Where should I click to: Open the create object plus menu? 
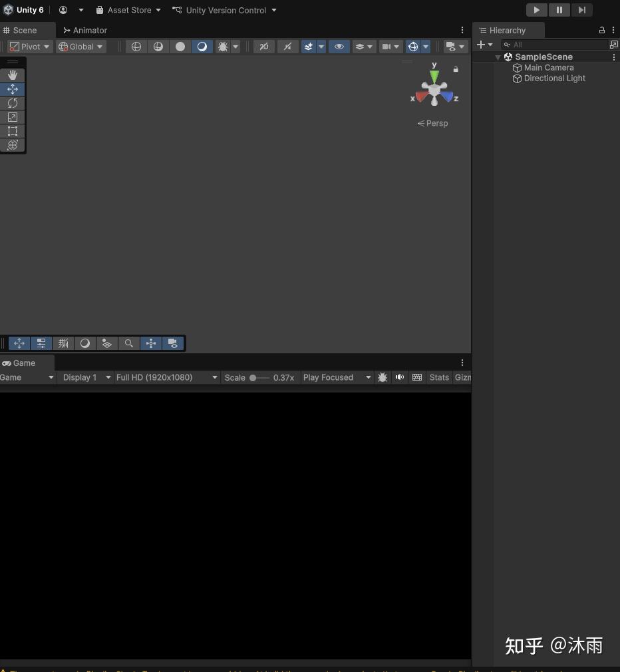tap(484, 45)
